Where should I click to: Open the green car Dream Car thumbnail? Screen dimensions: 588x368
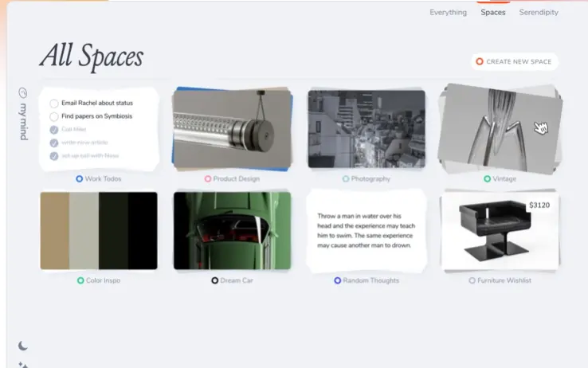(232, 230)
